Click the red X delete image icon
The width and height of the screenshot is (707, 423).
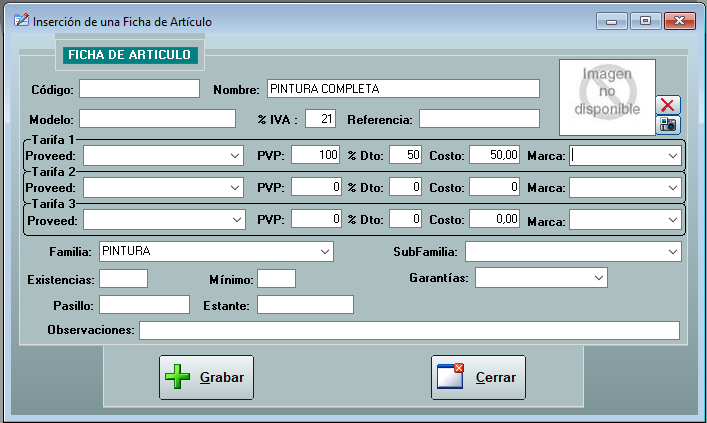668,105
